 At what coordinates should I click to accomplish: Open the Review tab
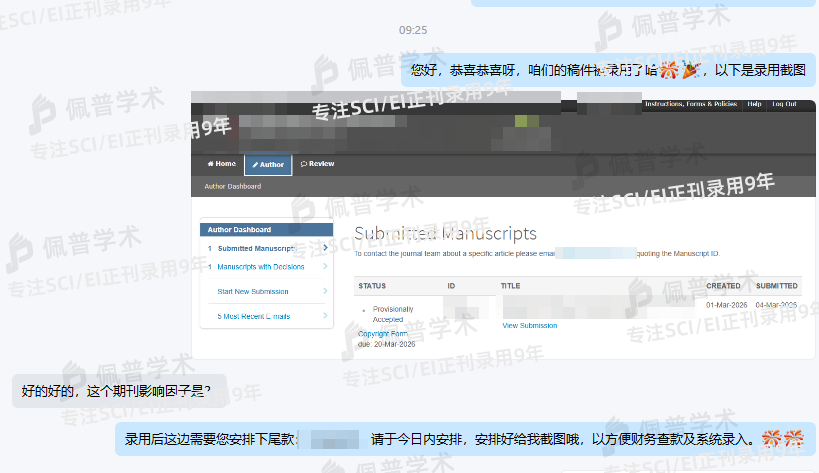pyautogui.click(x=316, y=164)
